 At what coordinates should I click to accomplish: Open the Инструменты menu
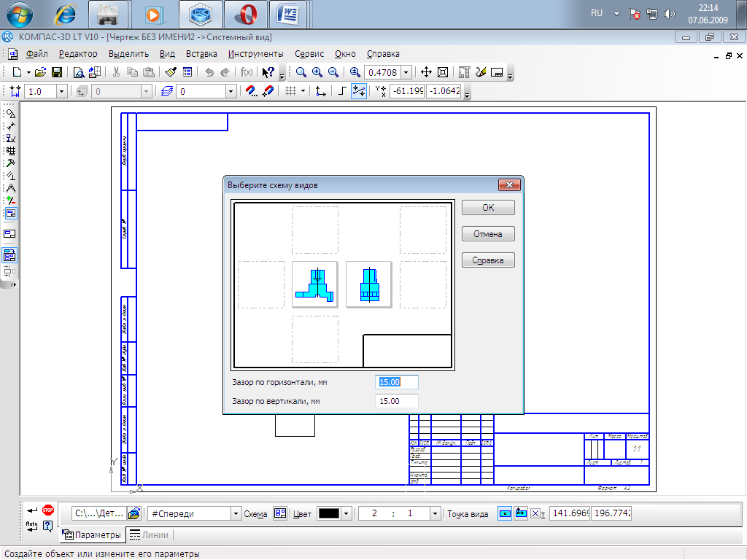point(256,54)
